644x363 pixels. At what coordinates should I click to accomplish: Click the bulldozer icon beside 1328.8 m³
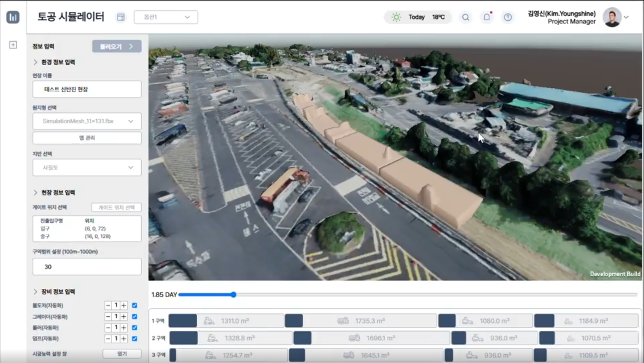[212, 338]
